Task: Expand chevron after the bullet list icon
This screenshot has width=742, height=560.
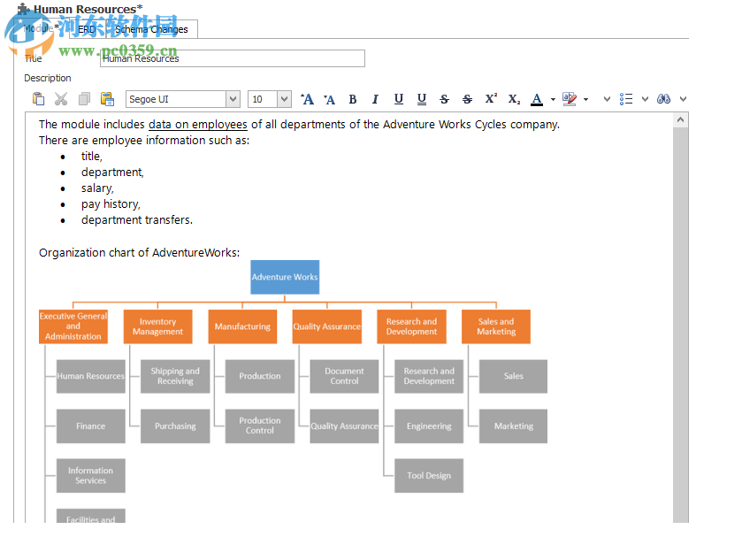Action: pos(645,99)
